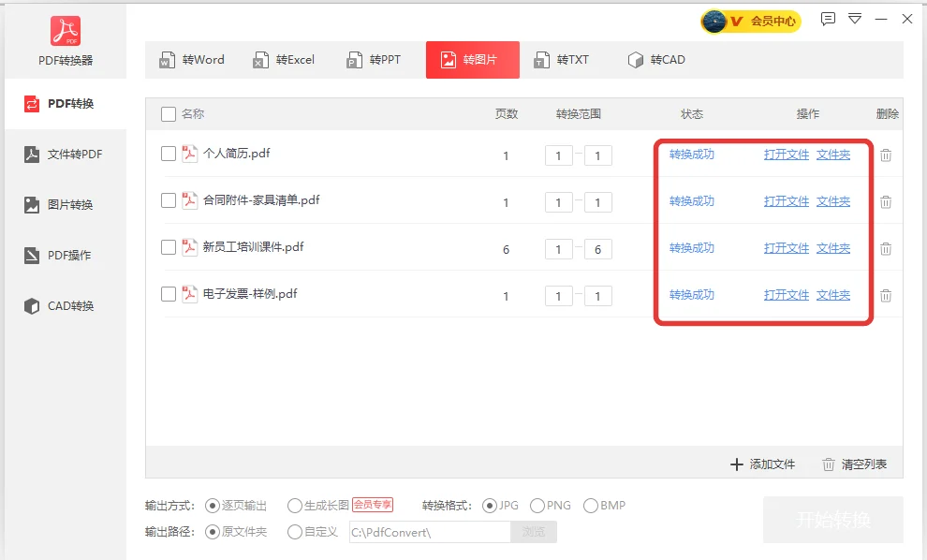Click 添加文件 to add files
927x560 pixels.
(762, 464)
